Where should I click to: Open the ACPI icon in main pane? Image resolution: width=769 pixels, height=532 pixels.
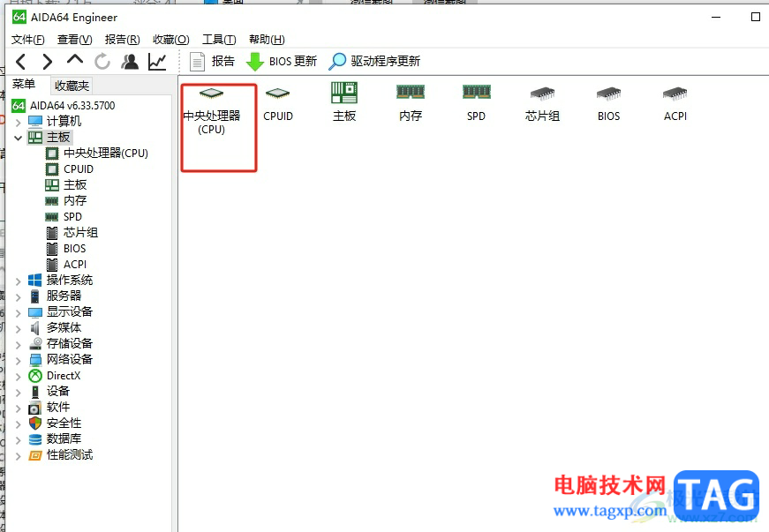[675, 104]
